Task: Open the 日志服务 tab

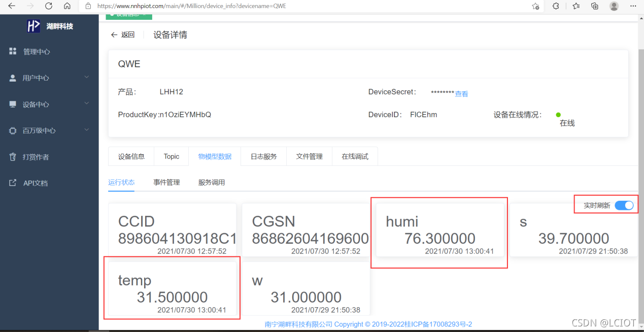Action: click(x=264, y=157)
